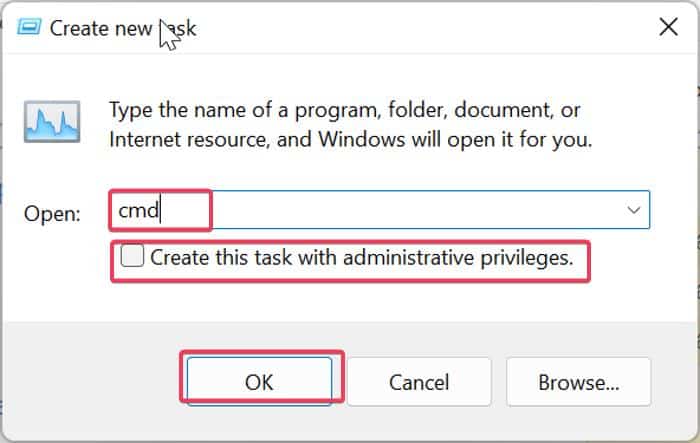700x443 pixels.
Task: Enable Create this task with administrative privileges checkbox
Action: click(133, 257)
